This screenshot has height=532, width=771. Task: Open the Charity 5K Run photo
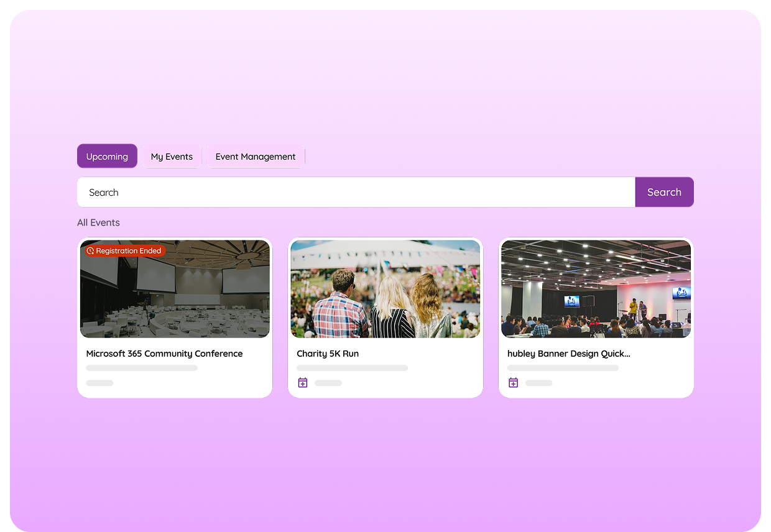pos(386,289)
